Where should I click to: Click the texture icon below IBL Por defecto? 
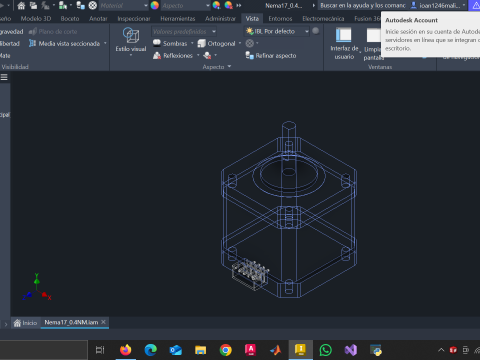pyautogui.click(x=250, y=43)
